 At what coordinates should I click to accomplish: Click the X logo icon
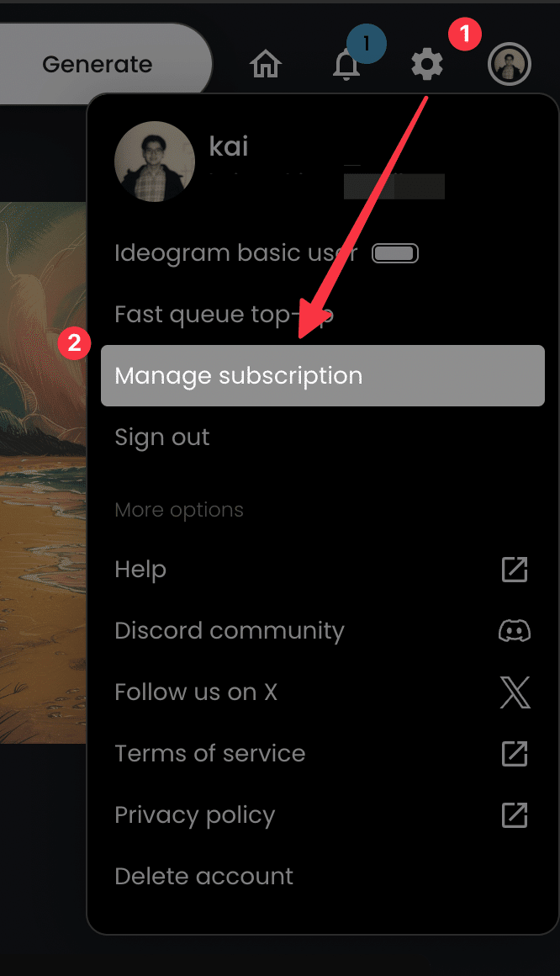point(515,692)
